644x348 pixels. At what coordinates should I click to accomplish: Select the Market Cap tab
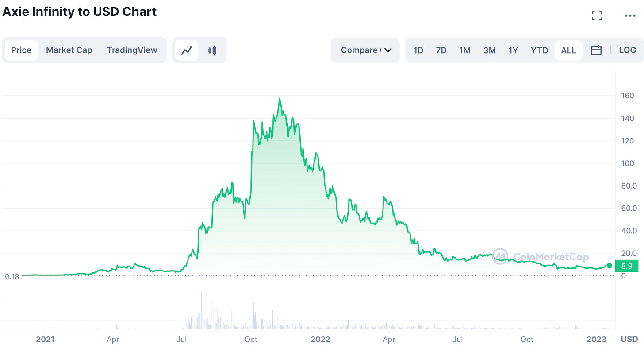point(69,50)
